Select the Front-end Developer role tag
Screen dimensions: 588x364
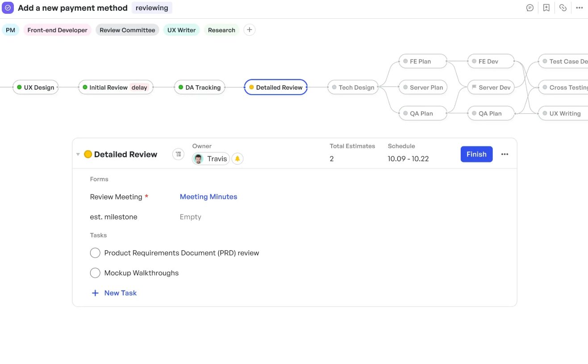[58, 30]
